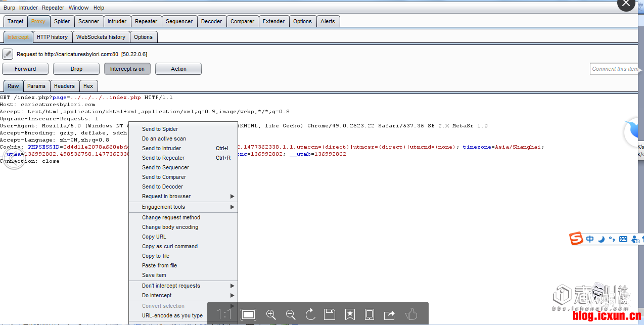The width and height of the screenshot is (644, 325).
Task: Toggle Chinese input mode in Sogou bar
Action: (x=590, y=239)
